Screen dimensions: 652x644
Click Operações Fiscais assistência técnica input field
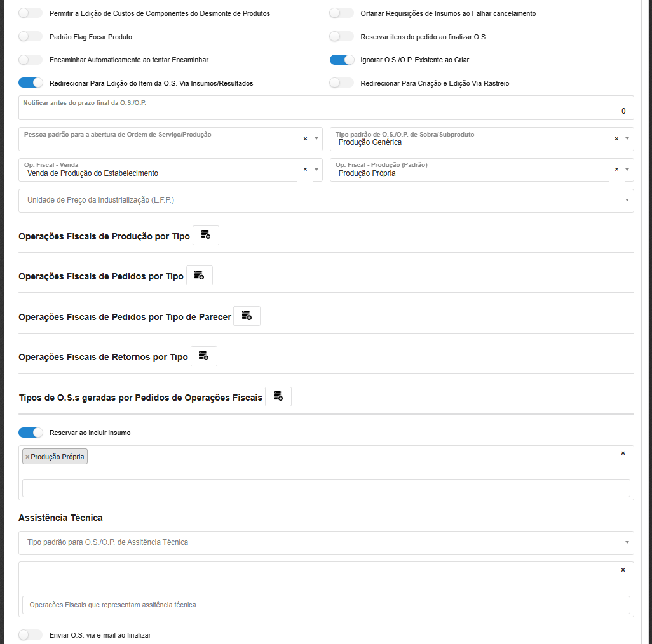coord(326,605)
